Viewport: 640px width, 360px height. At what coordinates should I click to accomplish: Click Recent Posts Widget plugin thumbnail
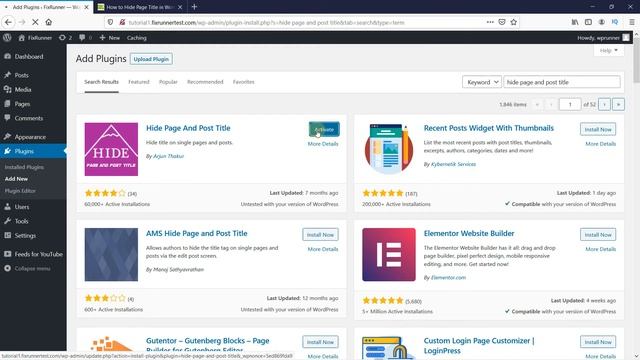pyautogui.click(x=389, y=149)
